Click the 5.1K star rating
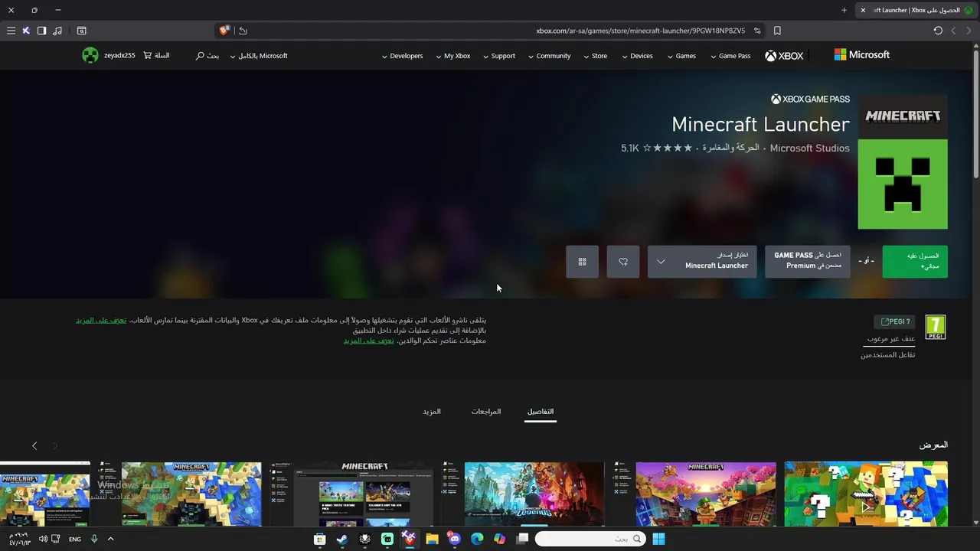Viewport: 980px width, 551px height. click(656, 148)
